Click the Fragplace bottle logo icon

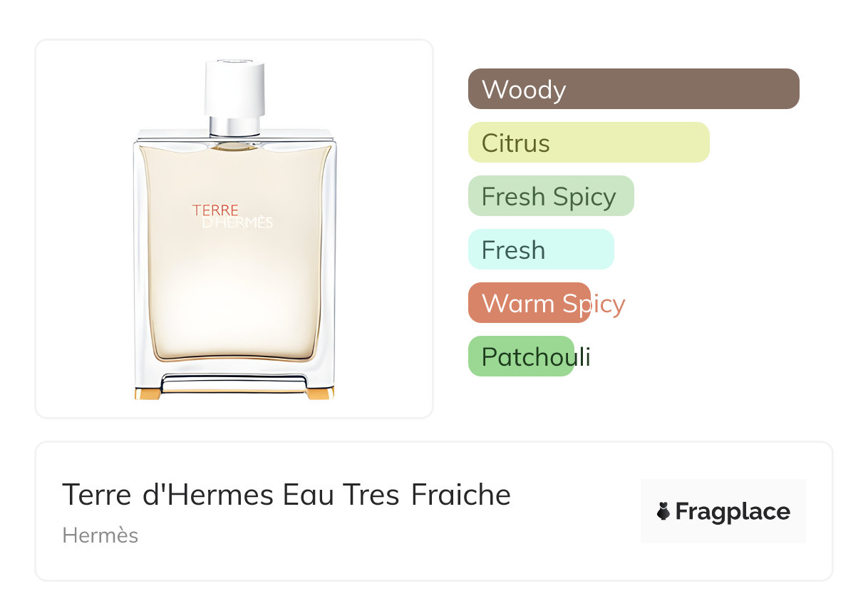pos(663,511)
